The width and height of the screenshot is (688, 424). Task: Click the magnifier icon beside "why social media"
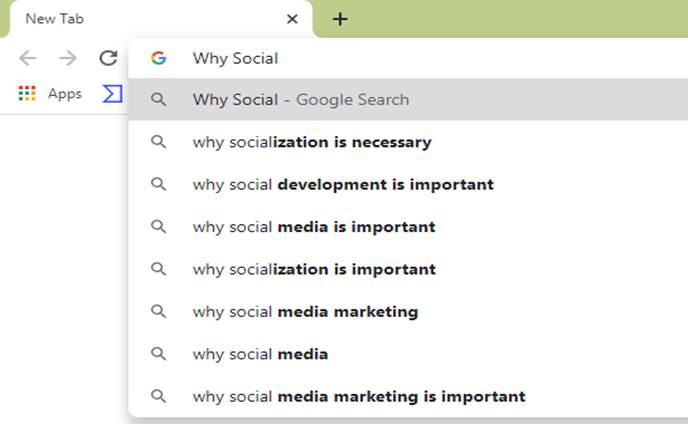pyautogui.click(x=158, y=354)
